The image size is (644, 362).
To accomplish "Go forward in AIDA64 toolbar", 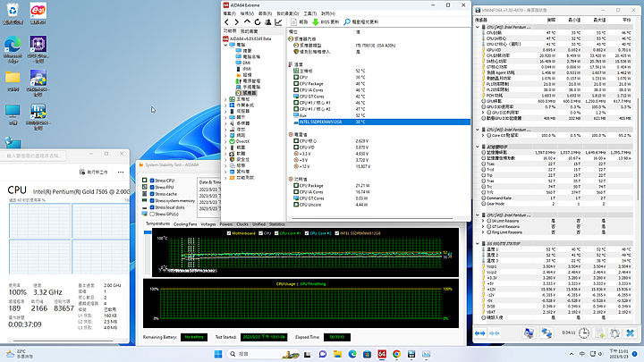I will click(x=236, y=21).
